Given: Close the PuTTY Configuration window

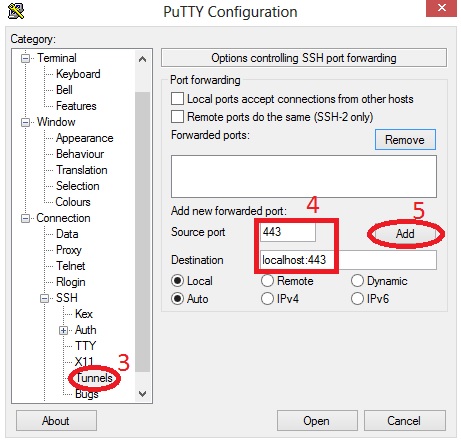Looking at the screenshot, I should click(441, 8).
